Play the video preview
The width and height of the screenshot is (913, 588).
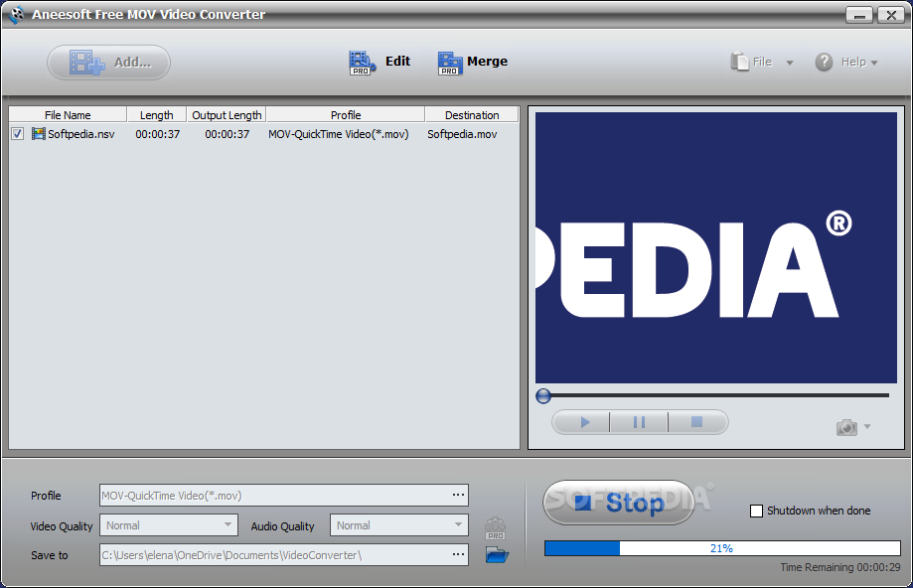click(584, 422)
